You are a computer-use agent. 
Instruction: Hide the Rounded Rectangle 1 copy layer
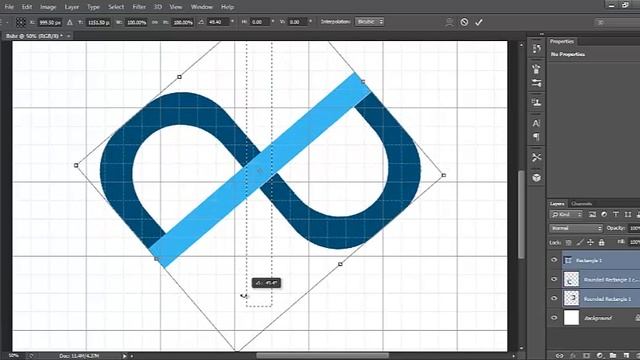pyautogui.click(x=554, y=279)
